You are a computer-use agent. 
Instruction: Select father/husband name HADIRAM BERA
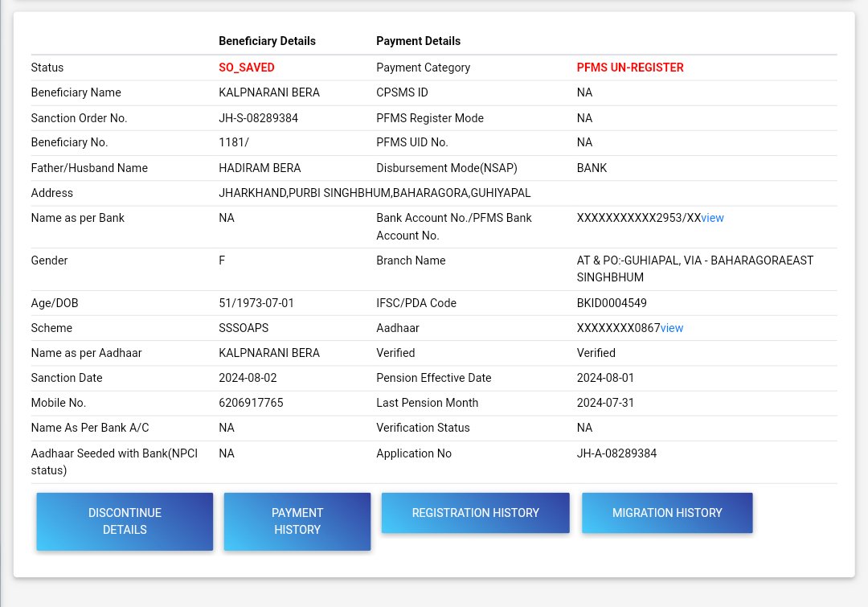pos(260,168)
